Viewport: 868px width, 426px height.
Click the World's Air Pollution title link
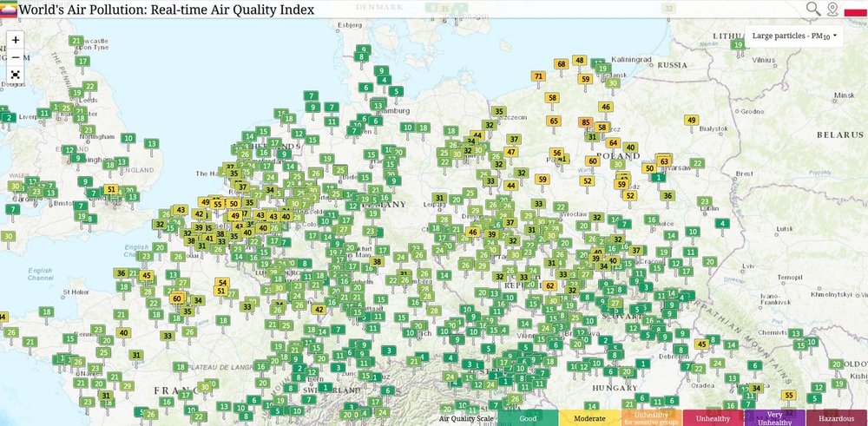pyautogui.click(x=167, y=9)
